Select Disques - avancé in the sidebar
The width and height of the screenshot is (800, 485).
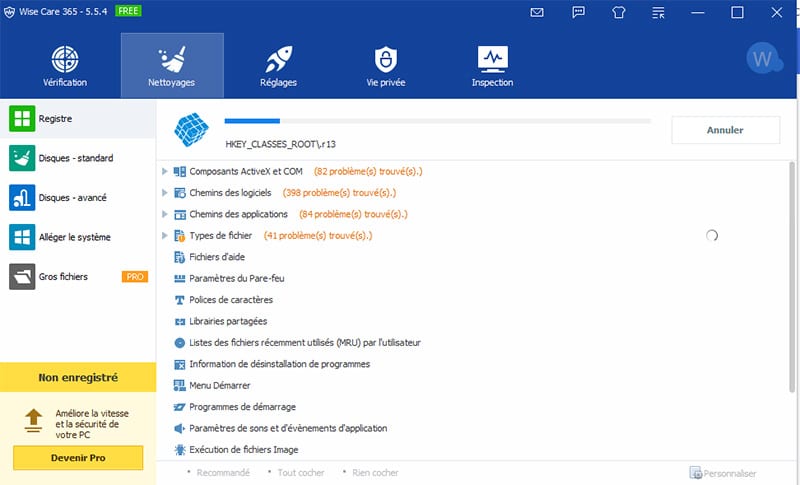(78, 197)
